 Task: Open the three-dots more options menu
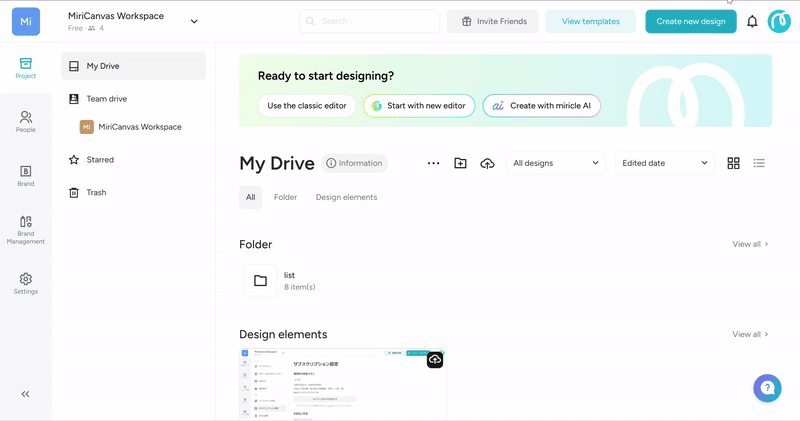click(x=433, y=163)
